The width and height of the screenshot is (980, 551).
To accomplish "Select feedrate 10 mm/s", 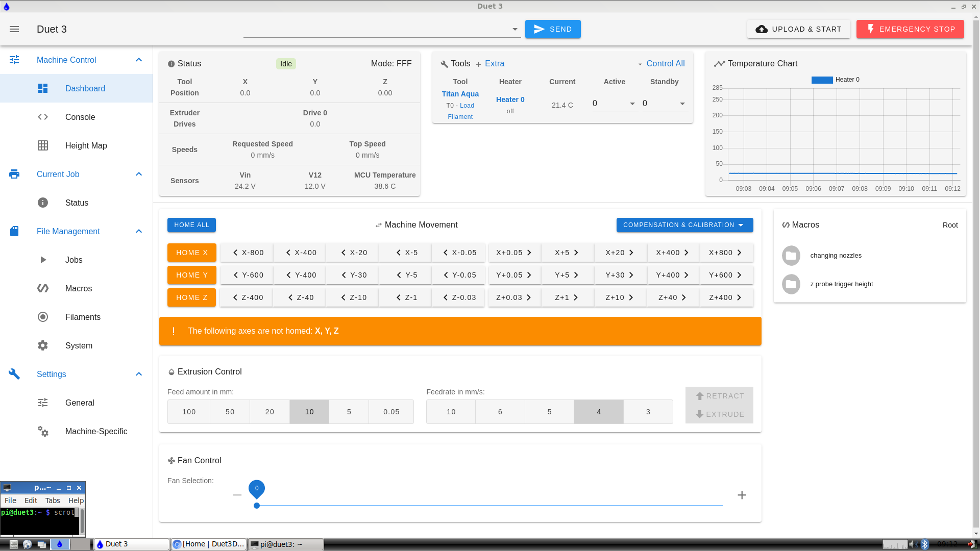I will (451, 412).
